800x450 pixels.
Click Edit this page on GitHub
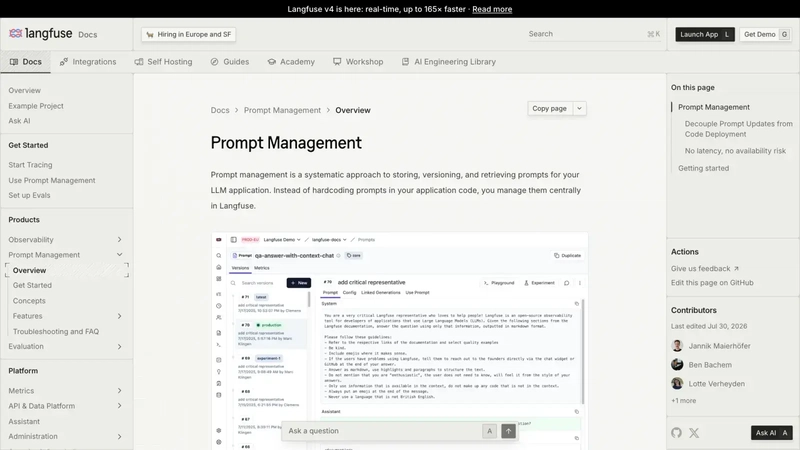(712, 283)
